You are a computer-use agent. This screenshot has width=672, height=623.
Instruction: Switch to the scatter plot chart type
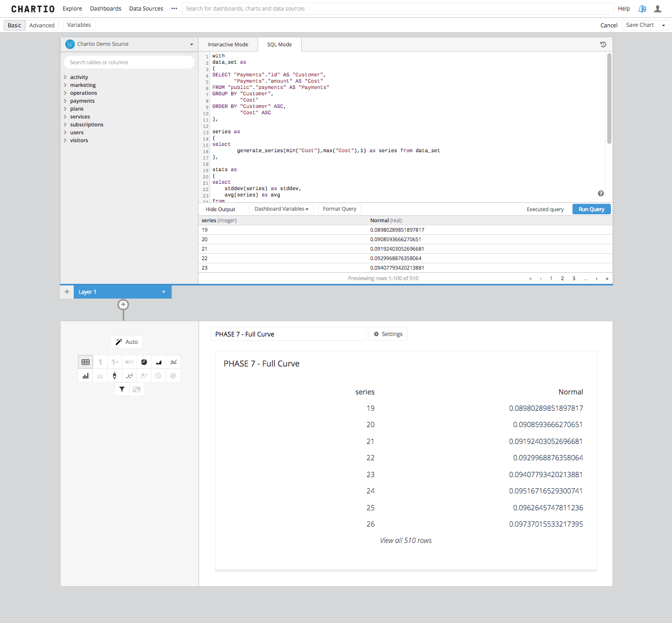click(x=130, y=375)
